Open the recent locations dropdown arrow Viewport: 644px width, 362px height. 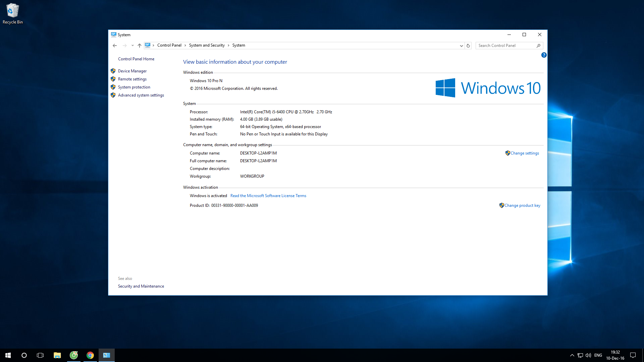coord(132,46)
